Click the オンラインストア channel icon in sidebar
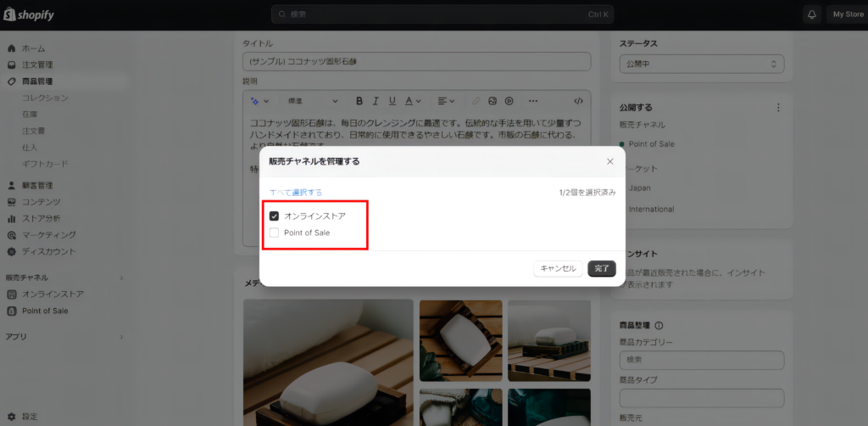The height and width of the screenshot is (426, 868). 12,294
